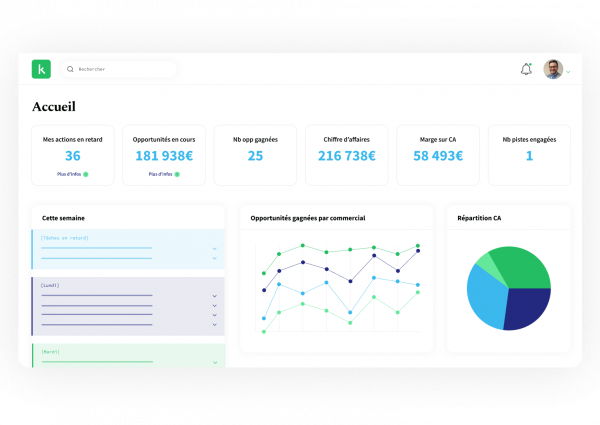600x425 pixels.
Task: Open the notifications bell
Action: [526, 69]
